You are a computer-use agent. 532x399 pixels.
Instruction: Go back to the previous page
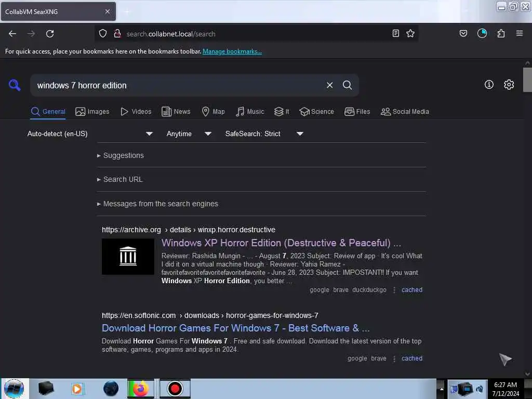pos(12,34)
